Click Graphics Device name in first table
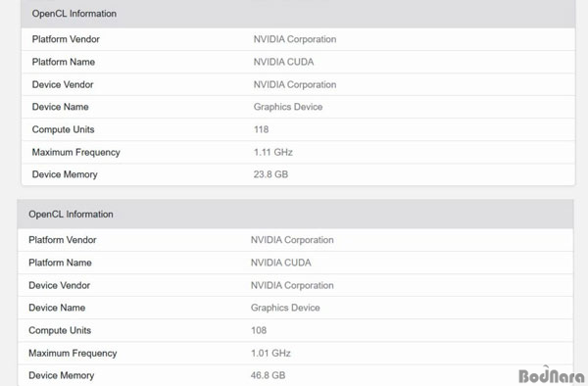The height and width of the screenshot is (386, 588). click(x=288, y=107)
